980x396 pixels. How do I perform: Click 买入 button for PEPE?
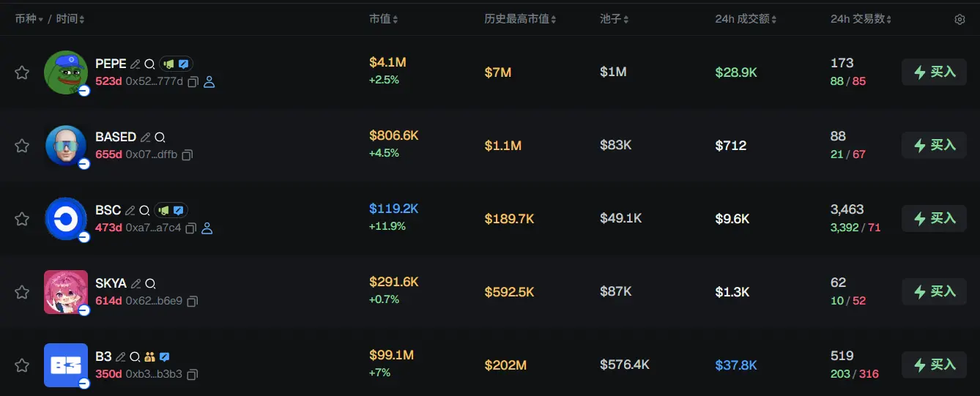coord(934,72)
